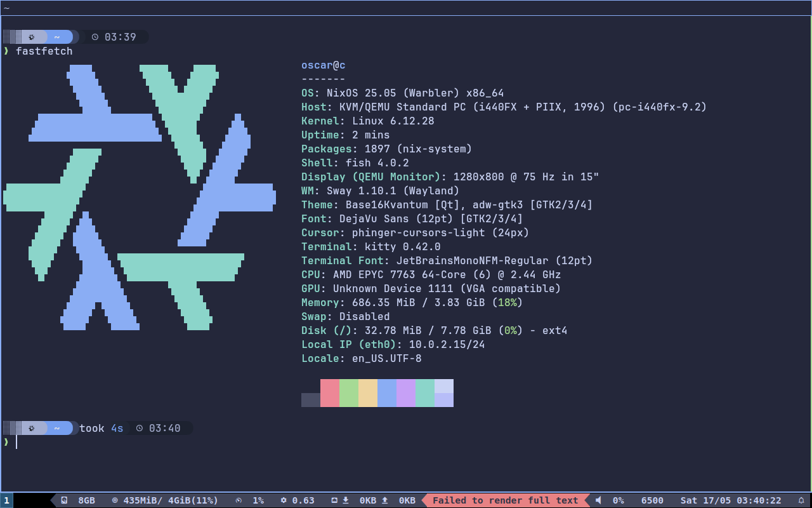Image resolution: width=812 pixels, height=508 pixels.
Task: Click the NixOS snowflake icon in second prompt
Action: click(x=32, y=428)
